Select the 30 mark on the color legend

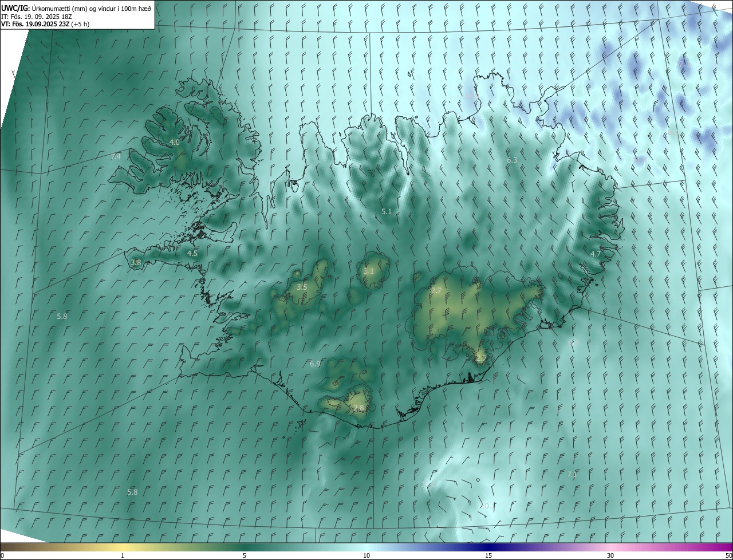coord(610,555)
